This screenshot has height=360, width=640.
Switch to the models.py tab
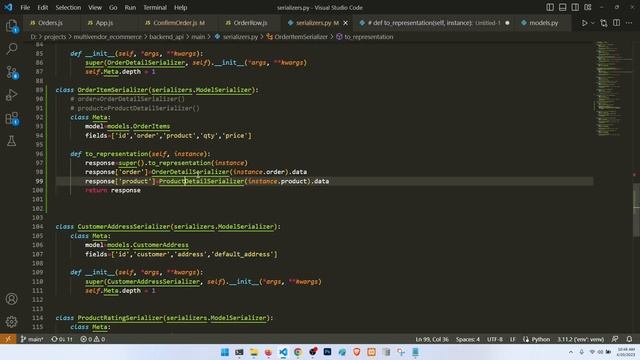(x=543, y=23)
